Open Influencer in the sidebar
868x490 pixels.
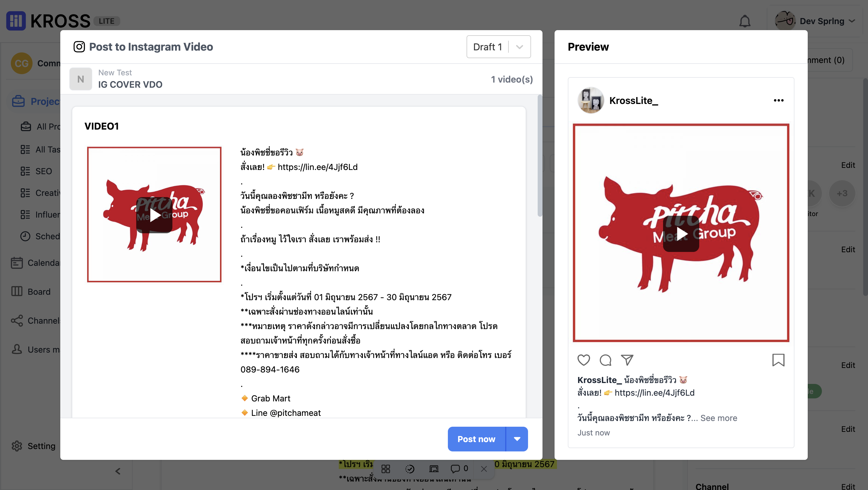click(40, 214)
